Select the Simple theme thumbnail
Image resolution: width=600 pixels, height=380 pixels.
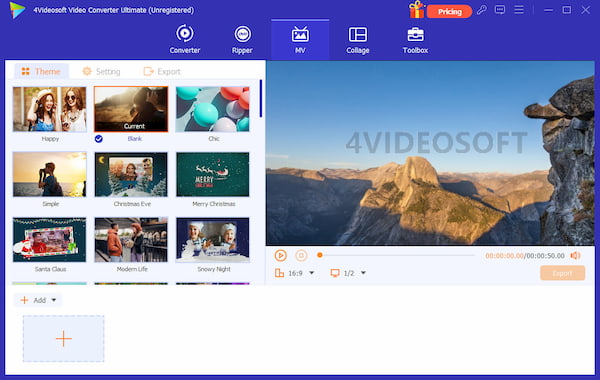pos(49,175)
